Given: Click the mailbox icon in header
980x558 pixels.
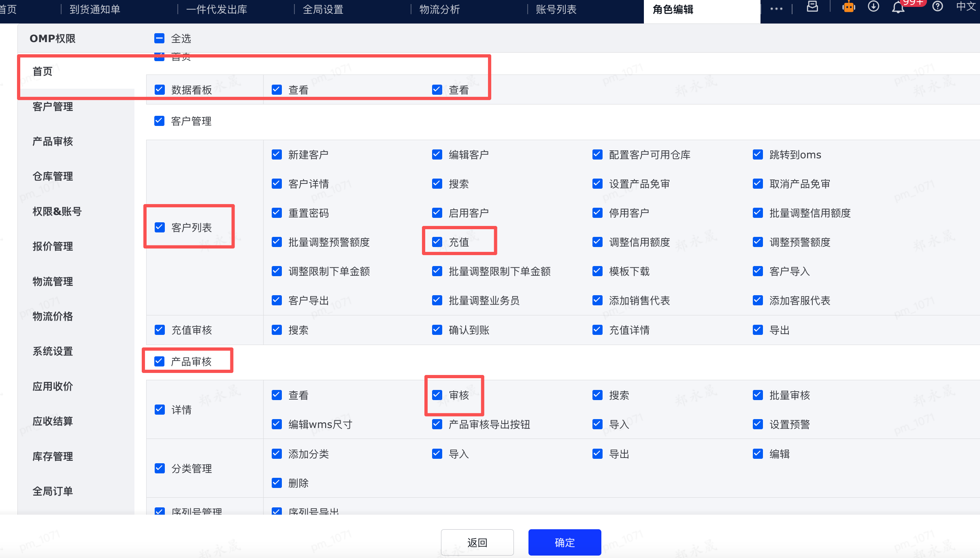Looking at the screenshot, I should pos(812,7).
